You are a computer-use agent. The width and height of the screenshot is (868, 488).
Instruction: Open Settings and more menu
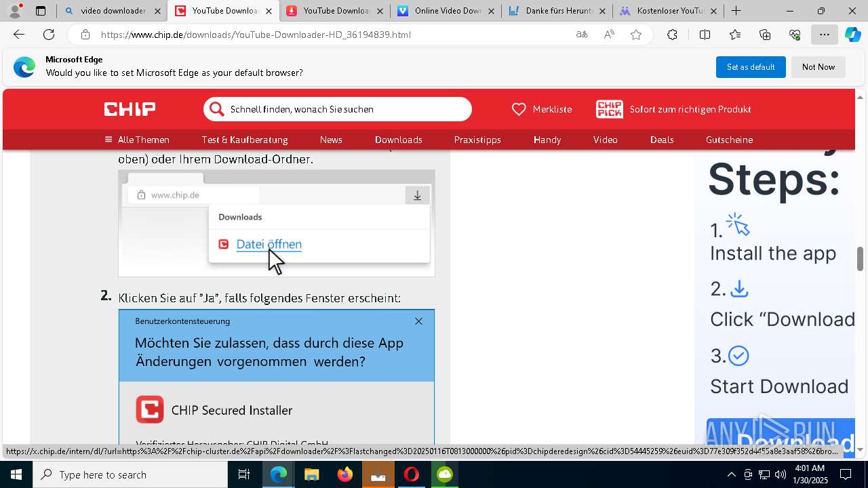click(x=825, y=35)
